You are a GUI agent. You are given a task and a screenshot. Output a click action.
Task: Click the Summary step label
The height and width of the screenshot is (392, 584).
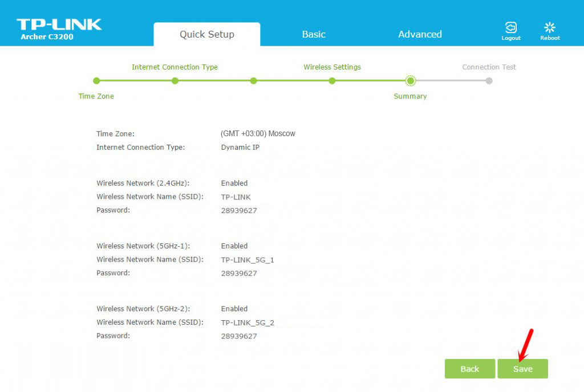410,96
